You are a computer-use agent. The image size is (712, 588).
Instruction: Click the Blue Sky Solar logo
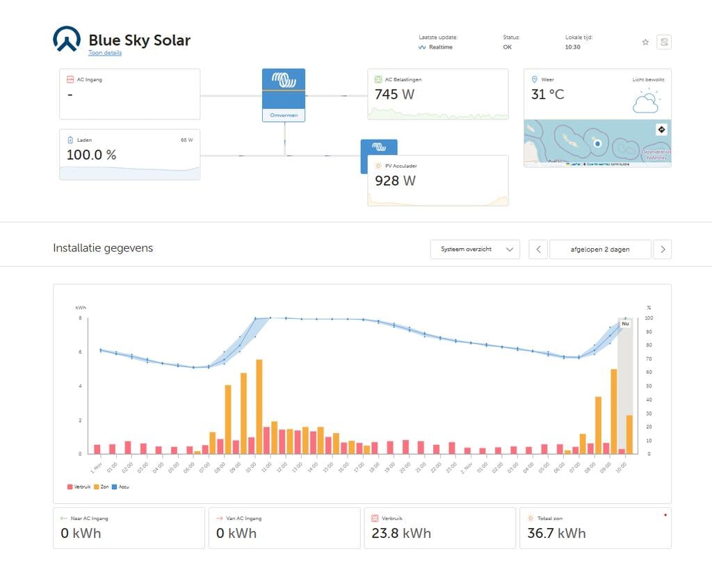coord(67,40)
